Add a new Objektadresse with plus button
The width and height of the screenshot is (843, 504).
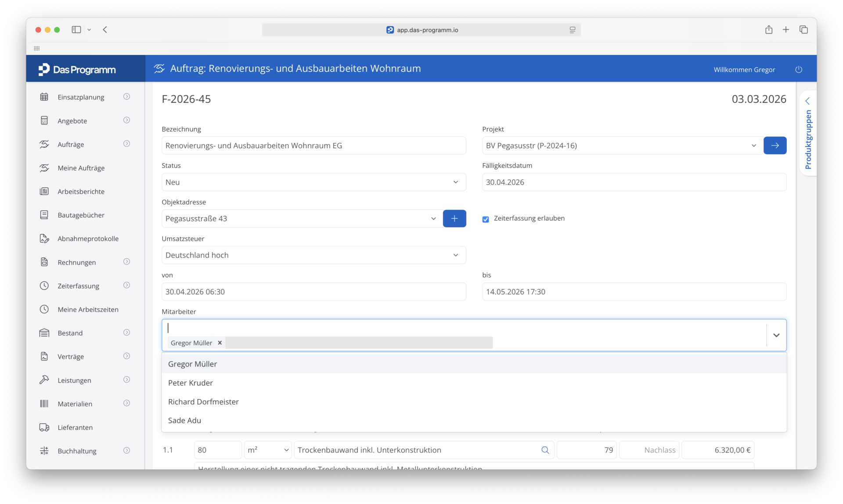point(454,218)
